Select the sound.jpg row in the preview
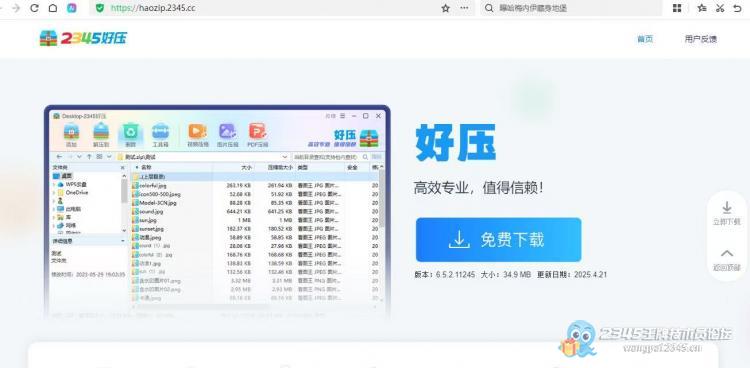This screenshot has width=750, height=368. [x=255, y=212]
